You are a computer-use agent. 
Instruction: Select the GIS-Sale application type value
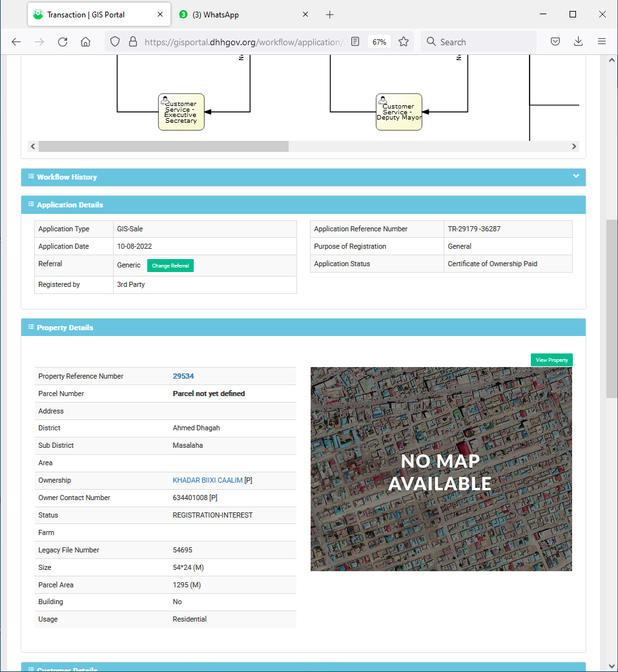130,229
